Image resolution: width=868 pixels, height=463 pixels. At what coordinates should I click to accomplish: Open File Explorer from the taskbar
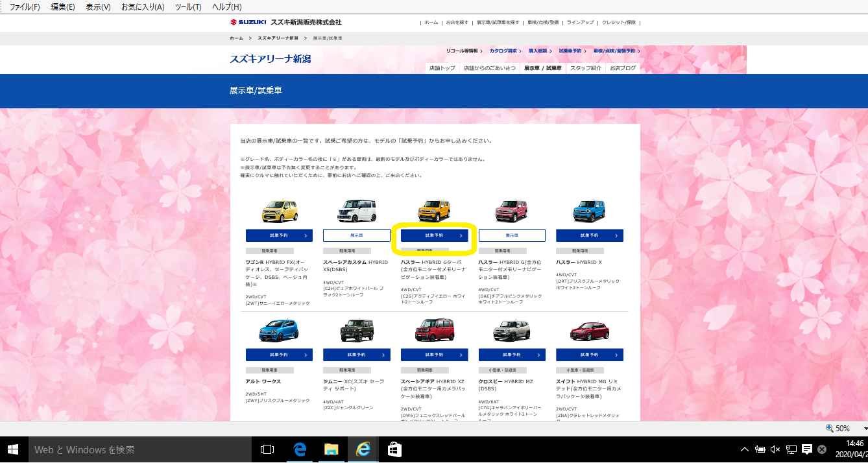pos(332,449)
